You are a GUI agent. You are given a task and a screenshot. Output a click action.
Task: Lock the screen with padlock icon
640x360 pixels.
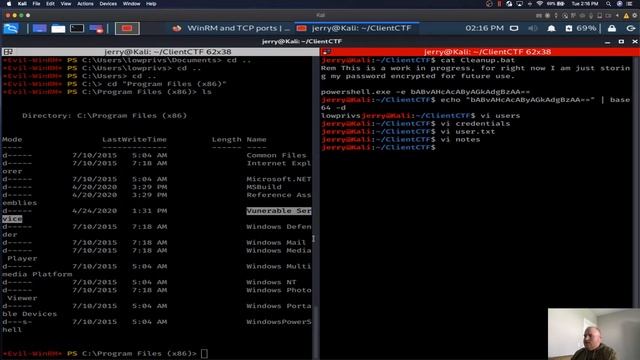point(612,28)
